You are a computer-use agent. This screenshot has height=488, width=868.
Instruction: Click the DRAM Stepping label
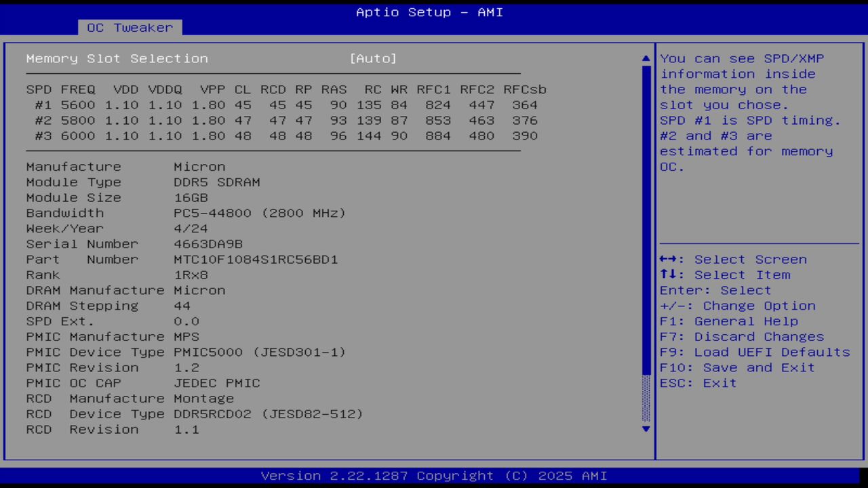click(82, 306)
